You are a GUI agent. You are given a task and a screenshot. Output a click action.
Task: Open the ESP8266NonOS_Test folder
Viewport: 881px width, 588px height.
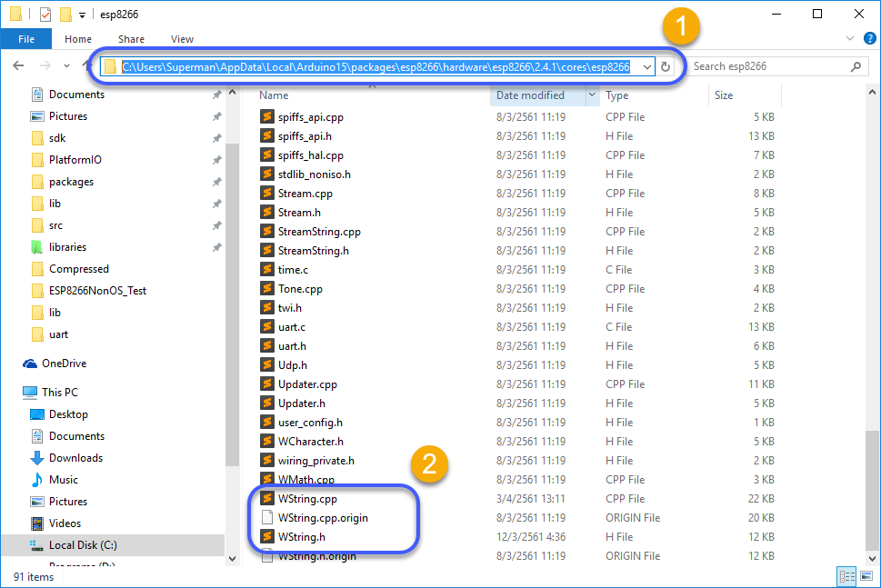tap(97, 291)
